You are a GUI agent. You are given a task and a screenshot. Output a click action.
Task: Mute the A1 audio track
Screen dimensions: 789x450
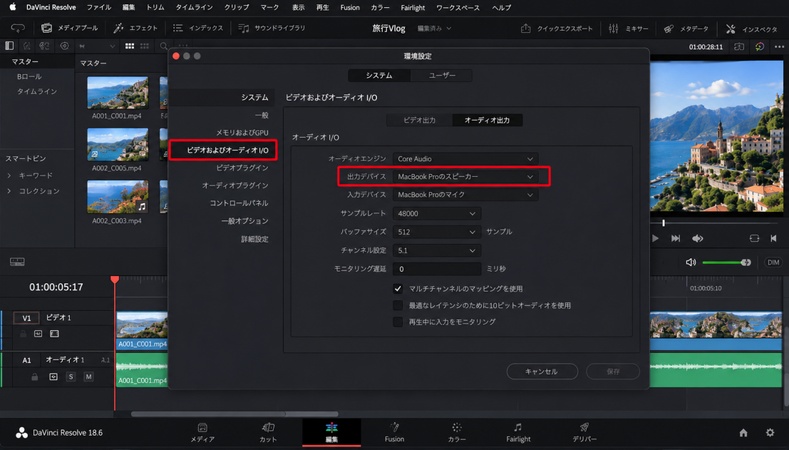[89, 377]
